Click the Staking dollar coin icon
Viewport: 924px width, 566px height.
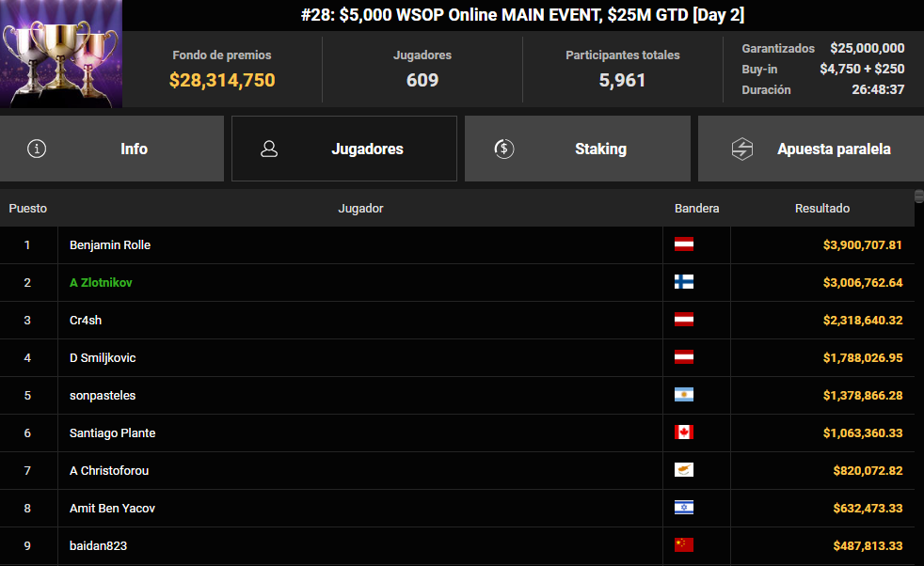tap(503, 149)
